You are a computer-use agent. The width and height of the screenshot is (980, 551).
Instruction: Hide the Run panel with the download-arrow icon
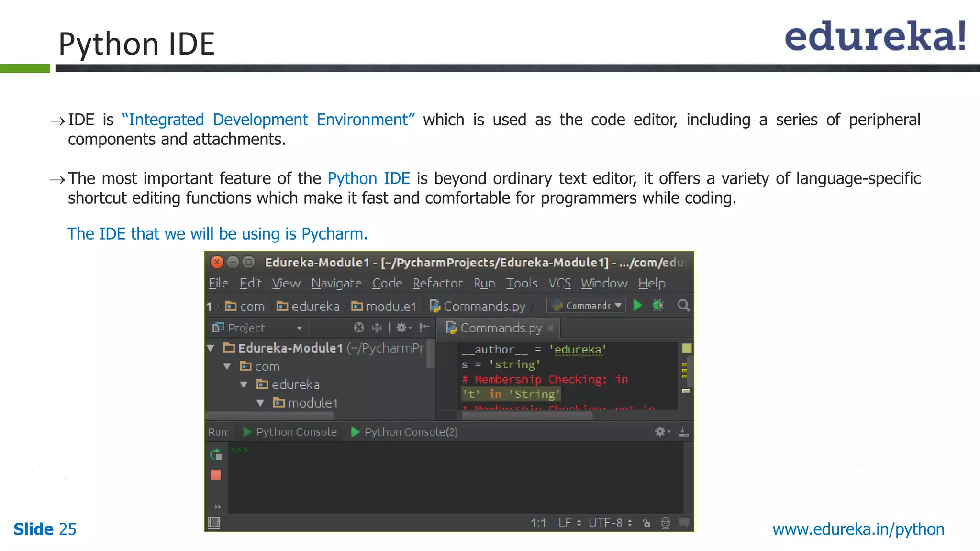tap(684, 431)
